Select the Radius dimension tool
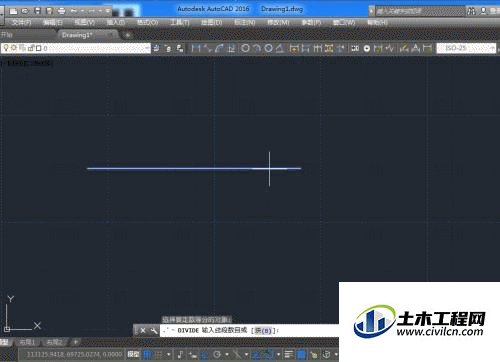 click(245, 48)
